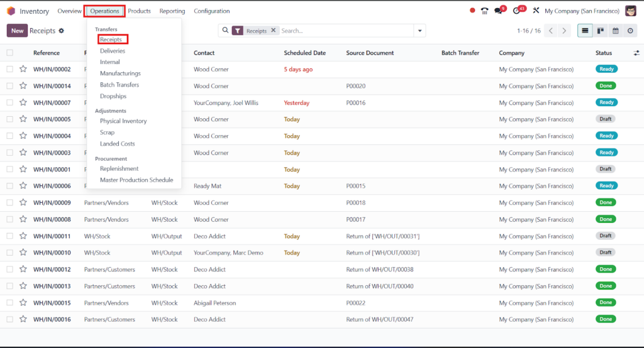The height and width of the screenshot is (348, 644).
Task: Open the activities clock icon
Action: coord(517,11)
